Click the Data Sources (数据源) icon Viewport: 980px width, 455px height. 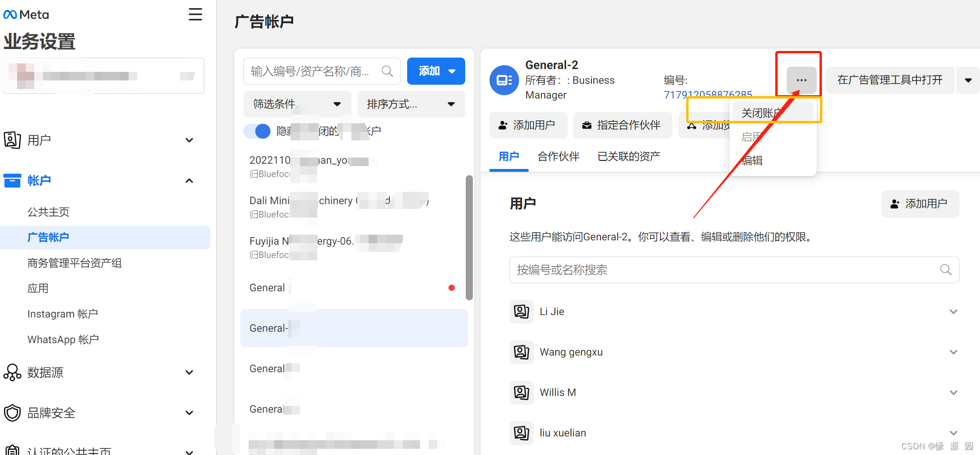point(12,373)
